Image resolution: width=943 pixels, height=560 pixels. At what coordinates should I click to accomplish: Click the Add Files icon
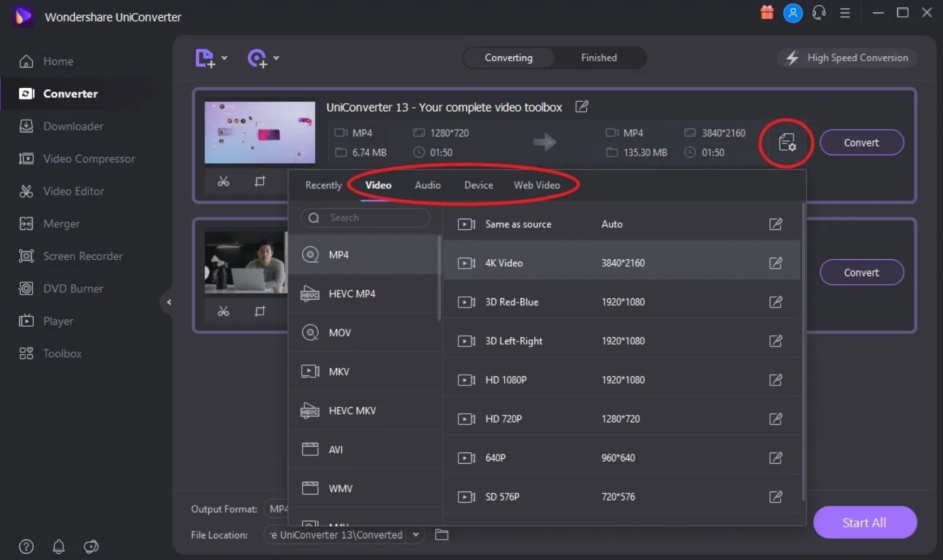pos(205,58)
